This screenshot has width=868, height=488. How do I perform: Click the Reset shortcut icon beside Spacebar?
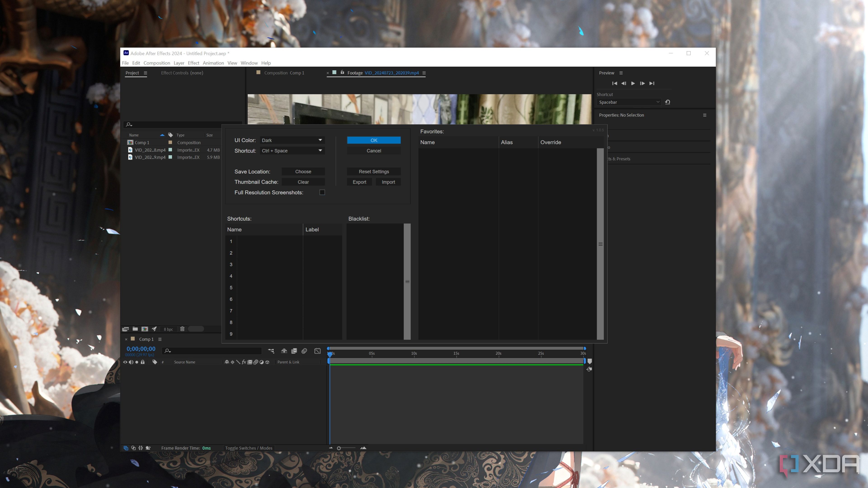coord(668,102)
